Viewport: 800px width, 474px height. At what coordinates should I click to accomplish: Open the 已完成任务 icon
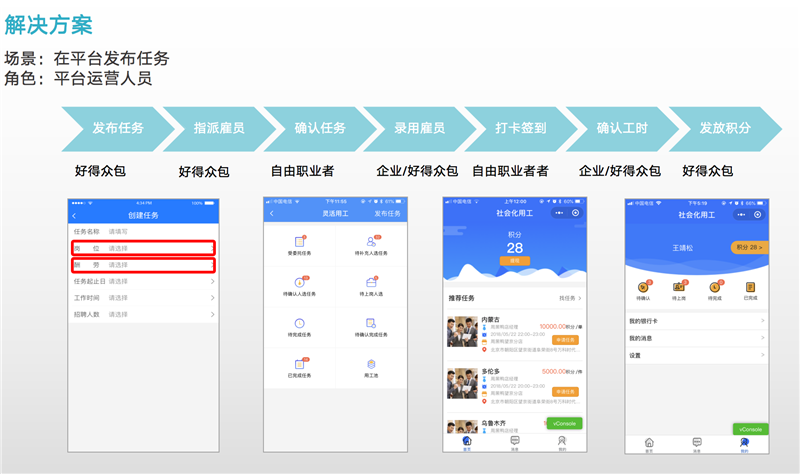coord(299,364)
